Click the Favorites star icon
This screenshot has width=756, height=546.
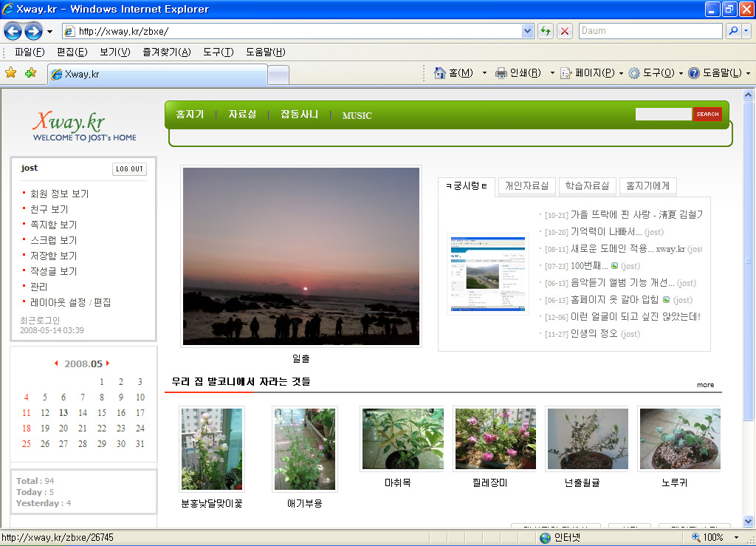click(x=11, y=72)
